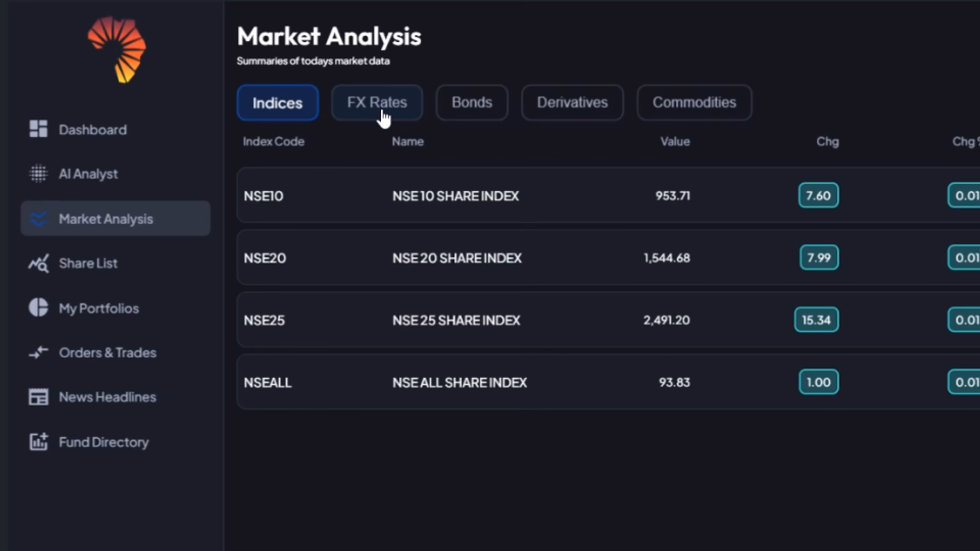Open the NSE 10 SHARE INDEX row
980x551 pixels.
pyautogui.click(x=455, y=196)
